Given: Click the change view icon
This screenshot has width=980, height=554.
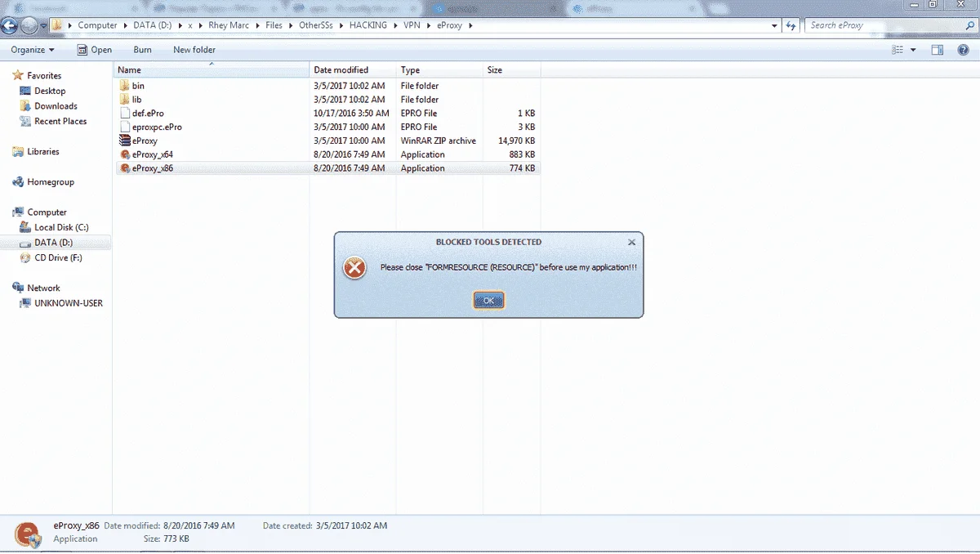Looking at the screenshot, I should point(898,50).
